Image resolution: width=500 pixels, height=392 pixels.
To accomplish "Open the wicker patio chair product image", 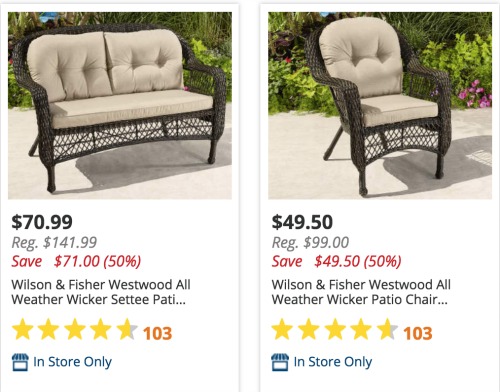I will (x=380, y=105).
